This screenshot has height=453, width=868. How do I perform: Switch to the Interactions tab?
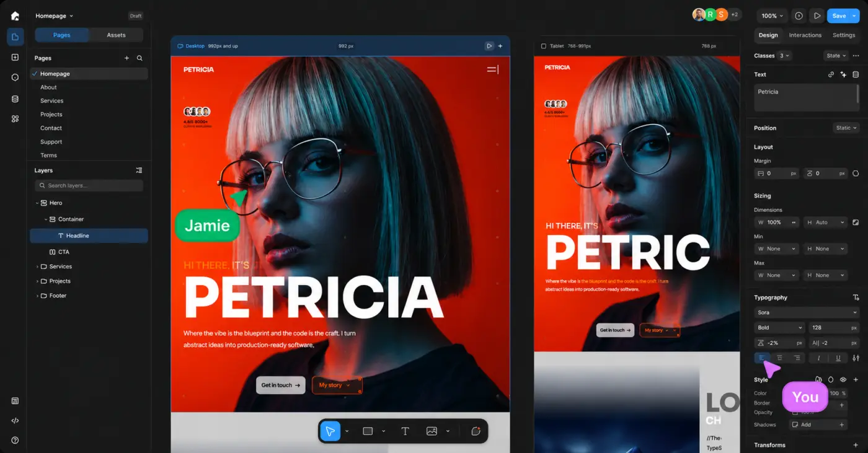pos(805,35)
